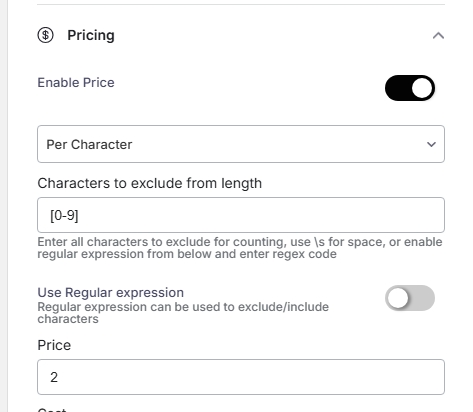The width and height of the screenshot is (473, 412).
Task: Click the down arrow inside Per Character box
Action: 431,144
